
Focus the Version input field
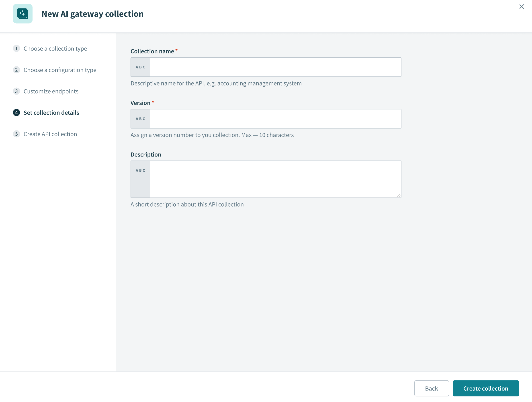(x=275, y=119)
